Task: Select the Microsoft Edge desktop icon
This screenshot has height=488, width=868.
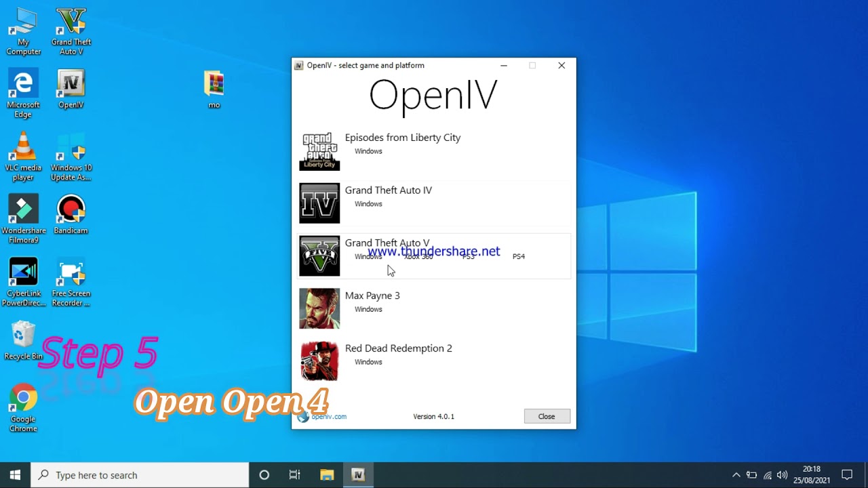Action: click(23, 94)
